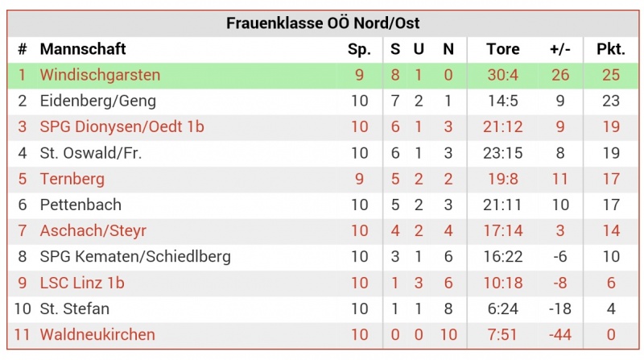Select the +/- goal difference header
This screenshot has height=360, width=644.
(x=560, y=49)
